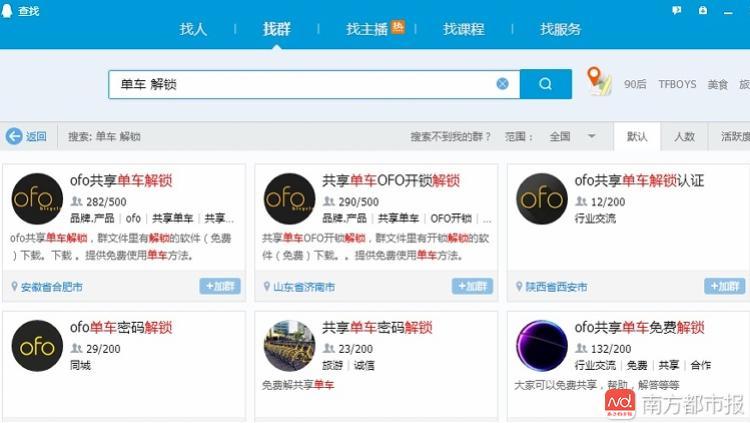Open group title ofo共享单车解锁认证
This screenshot has height=423, width=750.
639,180
